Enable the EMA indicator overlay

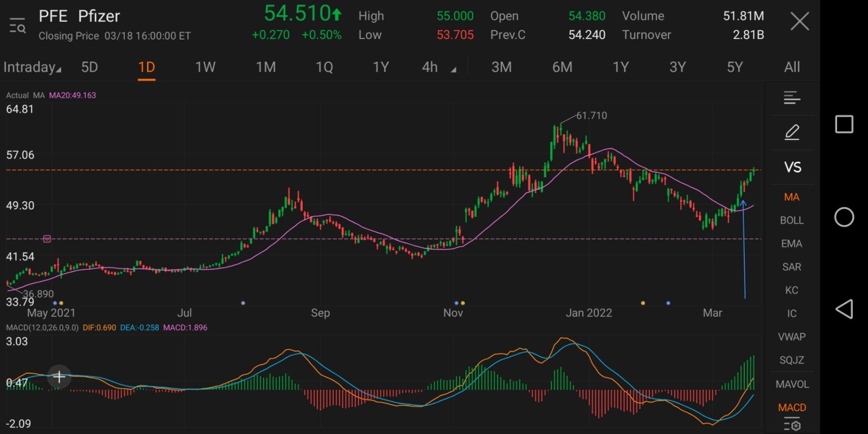coord(792,244)
